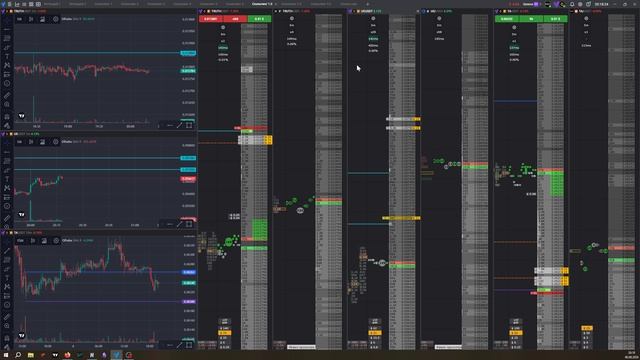Viewport: 640px width, 360px height.
Task: Open TradingView app from the taskbar
Action: tap(55, 355)
